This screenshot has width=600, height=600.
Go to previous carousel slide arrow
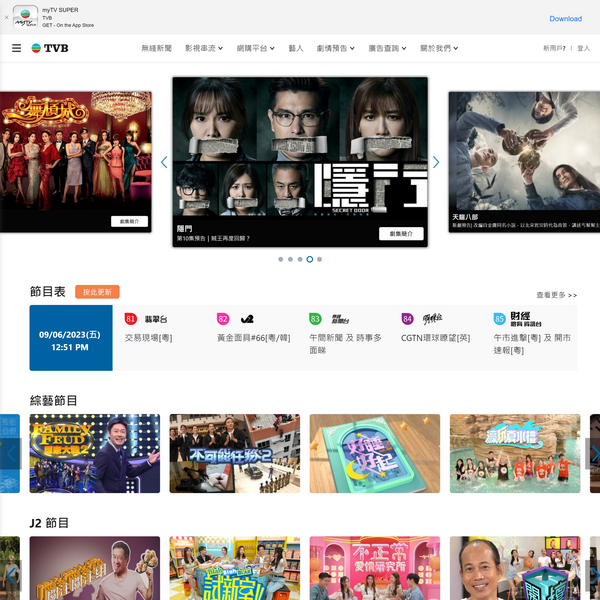coord(164,162)
